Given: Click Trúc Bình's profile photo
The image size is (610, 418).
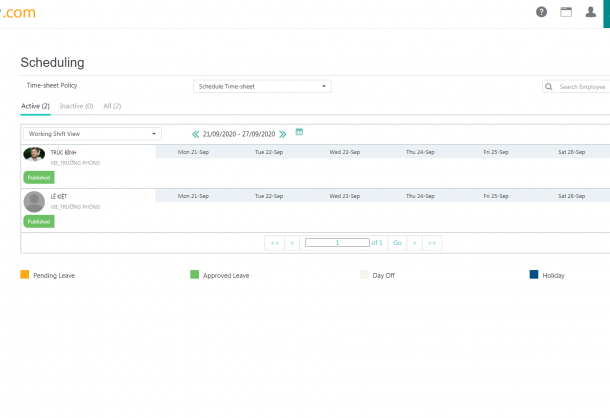Looking at the screenshot, I should 35,155.
